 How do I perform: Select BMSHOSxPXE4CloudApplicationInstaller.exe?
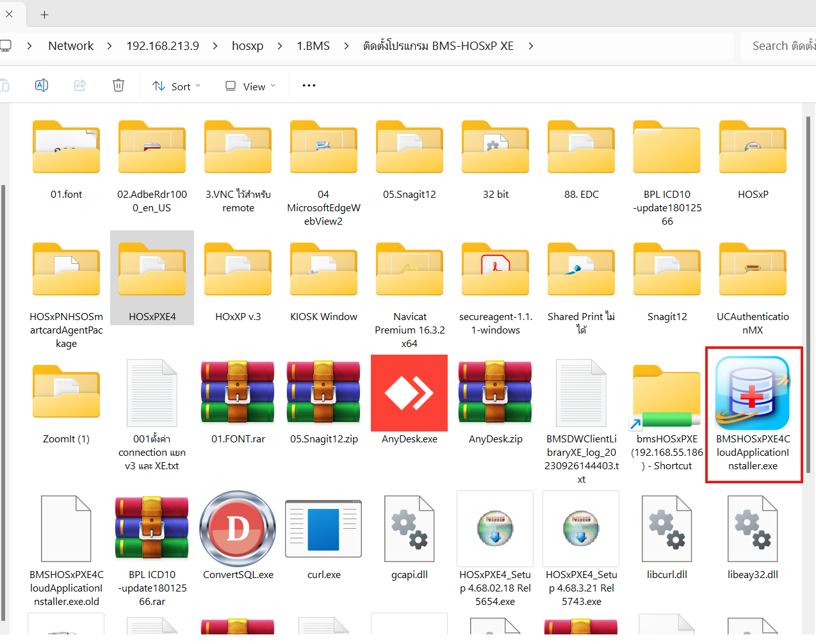753,415
